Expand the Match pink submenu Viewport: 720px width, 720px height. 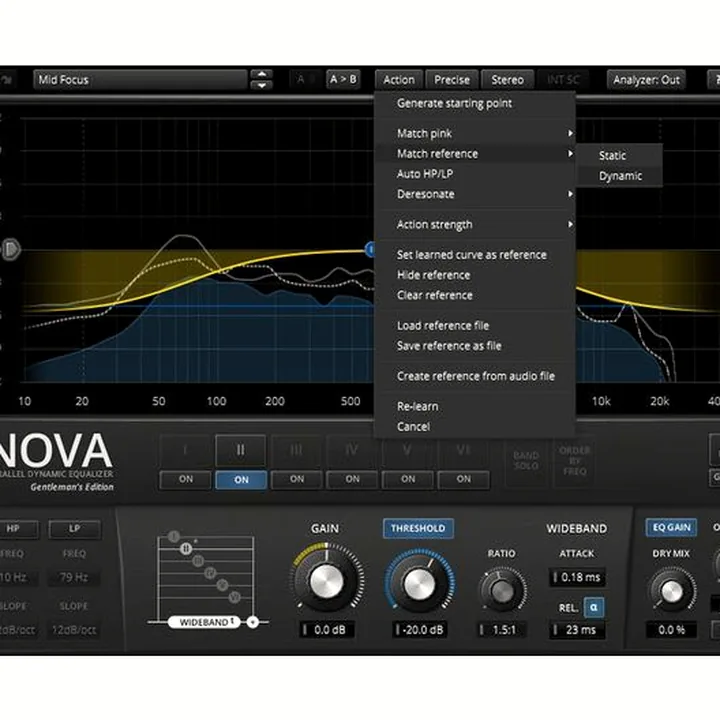point(475,134)
